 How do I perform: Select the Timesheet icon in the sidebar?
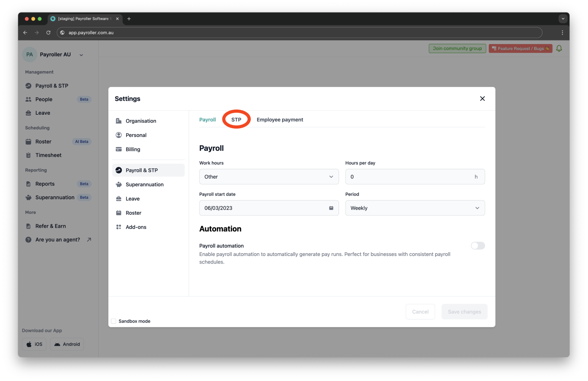point(29,155)
